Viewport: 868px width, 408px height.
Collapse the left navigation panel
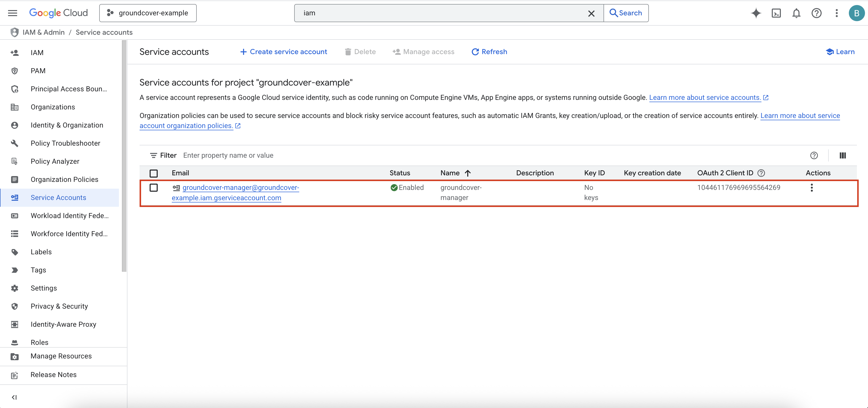pyautogui.click(x=14, y=397)
